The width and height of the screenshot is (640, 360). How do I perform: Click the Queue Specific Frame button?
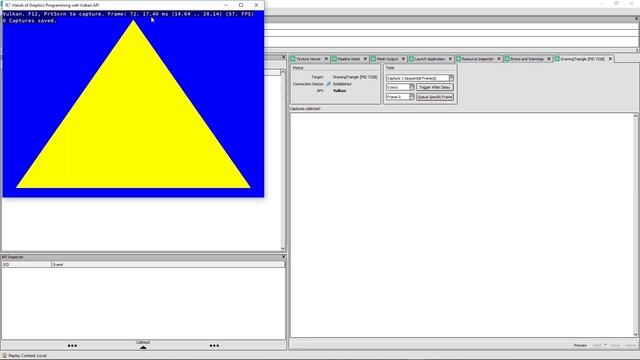[435, 97]
